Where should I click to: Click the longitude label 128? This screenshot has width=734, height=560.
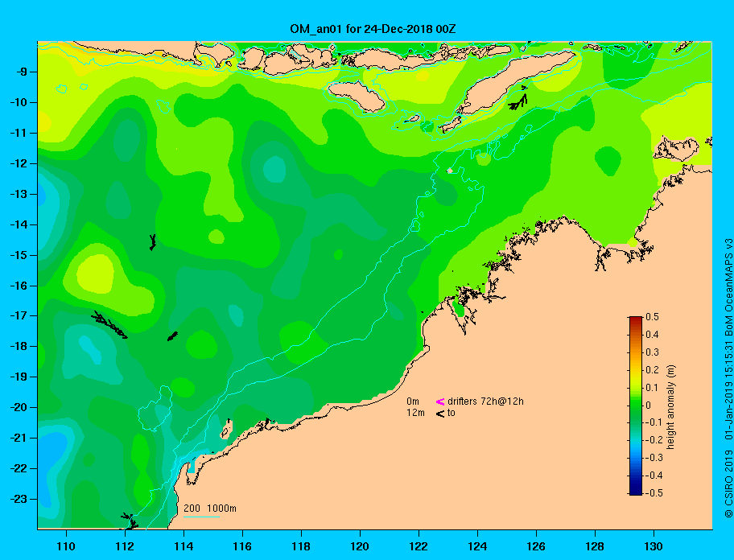[x=595, y=546]
